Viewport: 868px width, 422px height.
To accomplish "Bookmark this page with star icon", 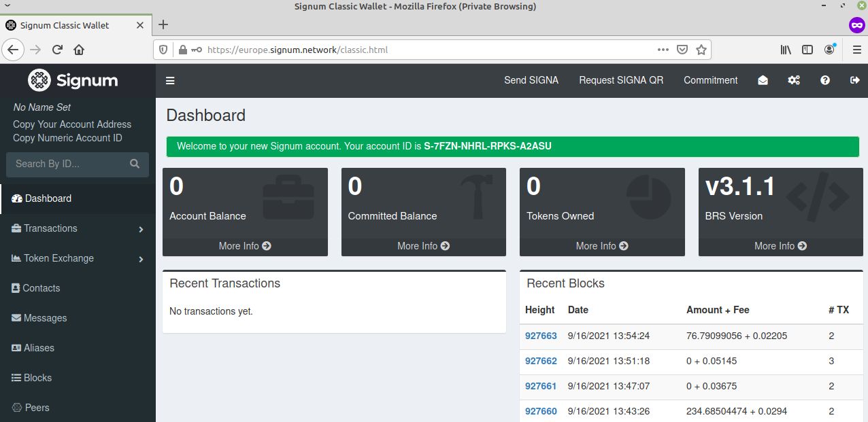I will (701, 50).
